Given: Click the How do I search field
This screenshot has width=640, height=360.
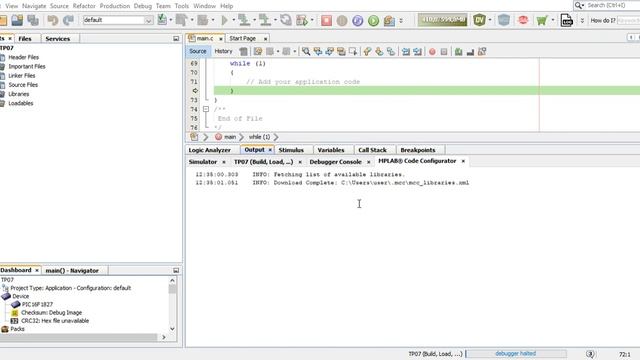Looking at the screenshot, I should 629,20.
